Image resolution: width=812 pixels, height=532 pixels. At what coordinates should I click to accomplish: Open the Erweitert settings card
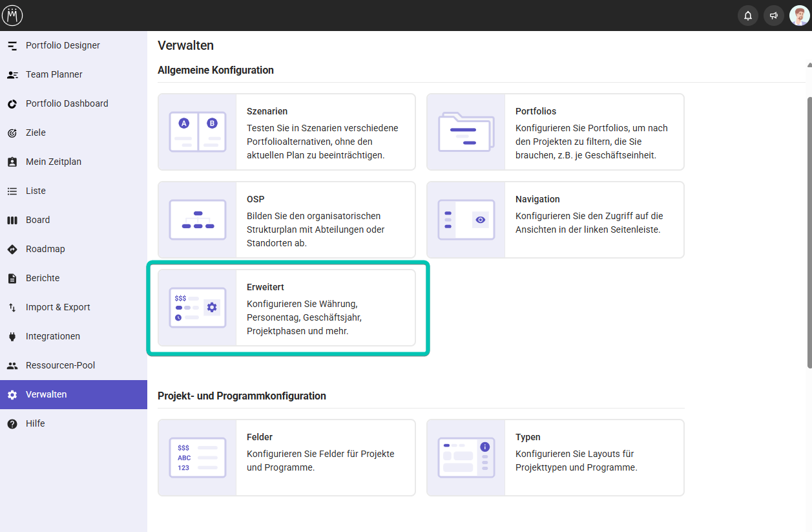286,308
